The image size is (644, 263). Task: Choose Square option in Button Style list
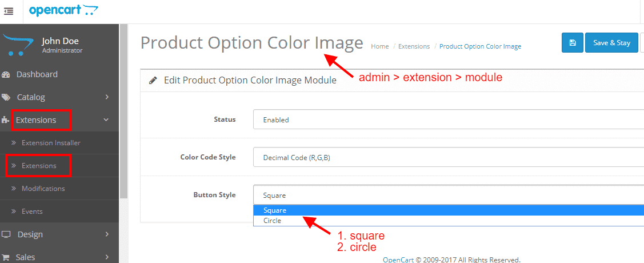449,210
